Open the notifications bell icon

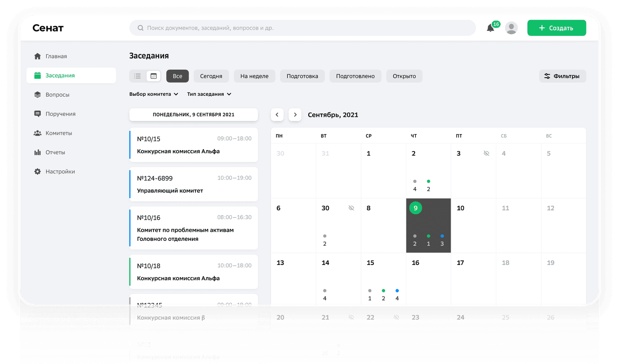tap(490, 28)
